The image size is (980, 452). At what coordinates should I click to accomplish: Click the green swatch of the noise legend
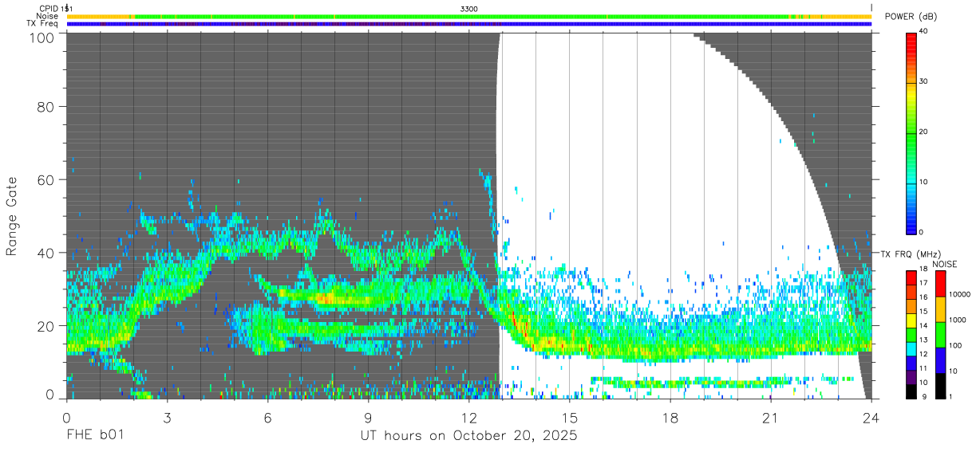tap(939, 334)
